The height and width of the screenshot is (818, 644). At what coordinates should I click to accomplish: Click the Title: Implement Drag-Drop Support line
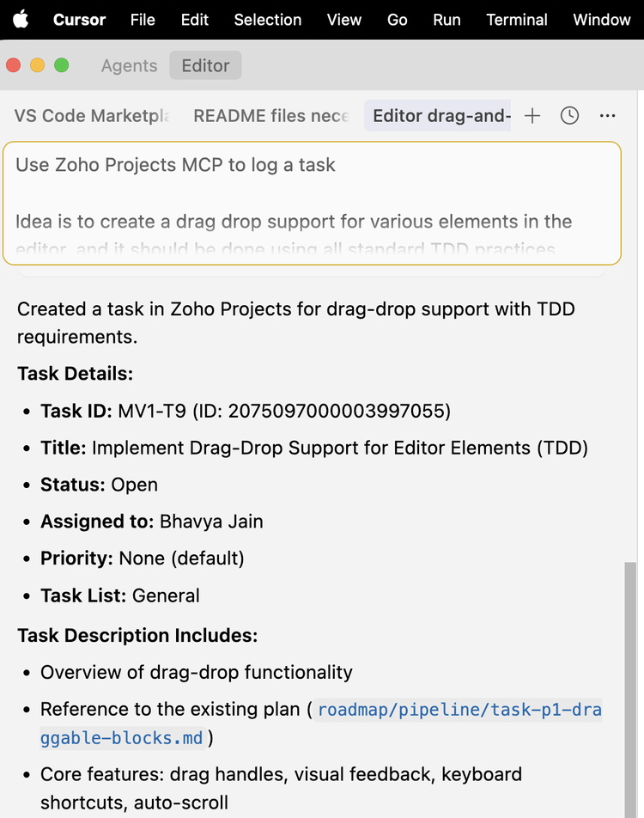tap(314, 449)
